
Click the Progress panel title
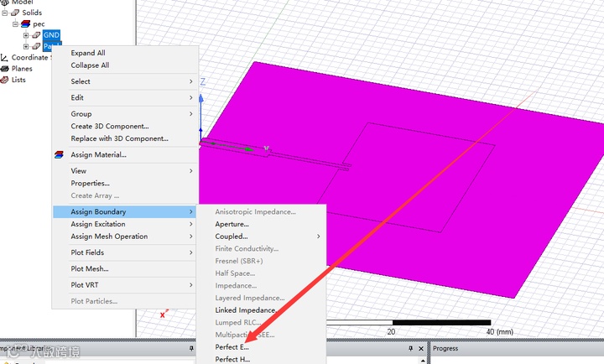click(x=445, y=348)
